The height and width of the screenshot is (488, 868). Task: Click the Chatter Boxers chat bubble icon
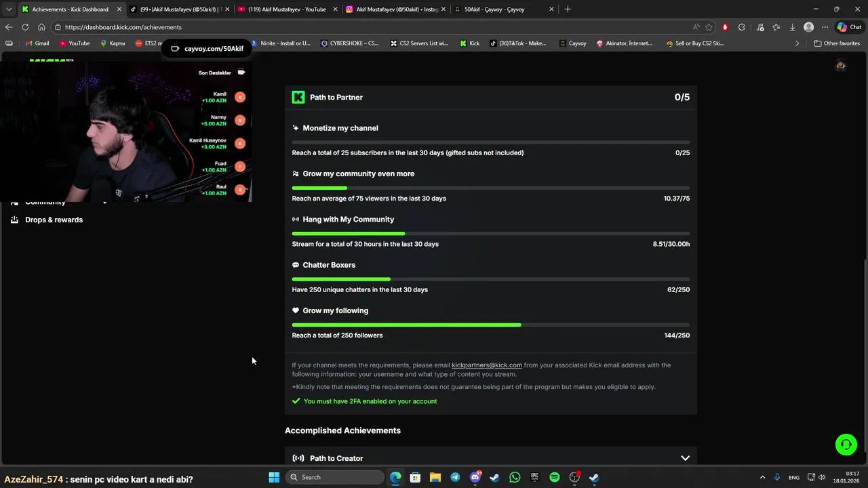coord(296,265)
